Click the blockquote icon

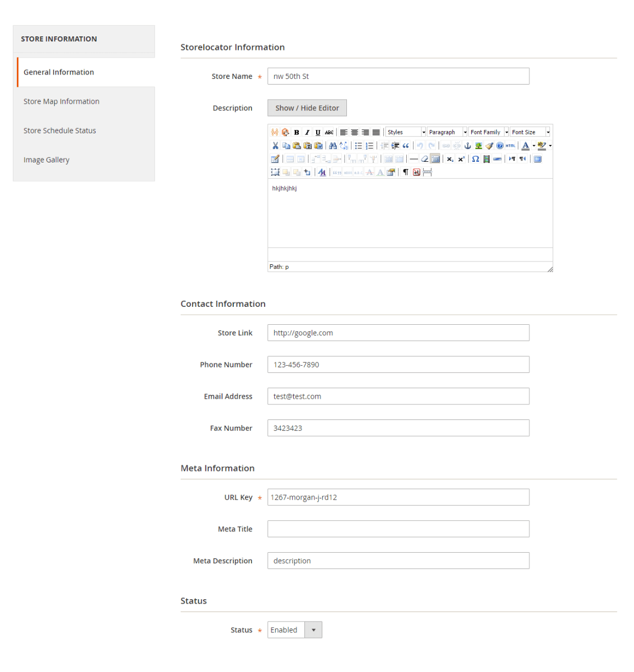click(406, 146)
